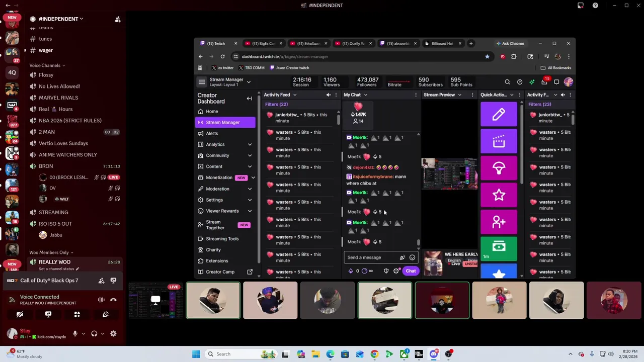
Task: Open the My Chat panel dropdown
Action: tap(366, 95)
